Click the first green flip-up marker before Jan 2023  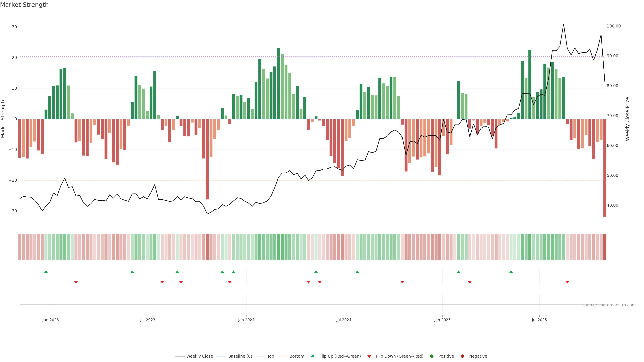point(46,272)
